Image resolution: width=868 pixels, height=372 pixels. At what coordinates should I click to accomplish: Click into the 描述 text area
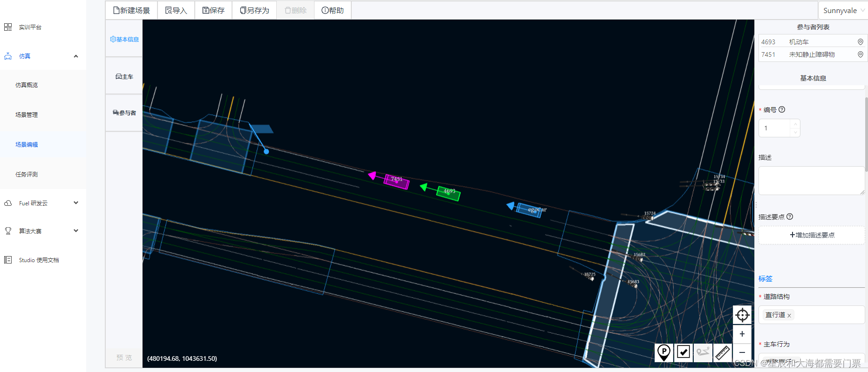pyautogui.click(x=812, y=181)
